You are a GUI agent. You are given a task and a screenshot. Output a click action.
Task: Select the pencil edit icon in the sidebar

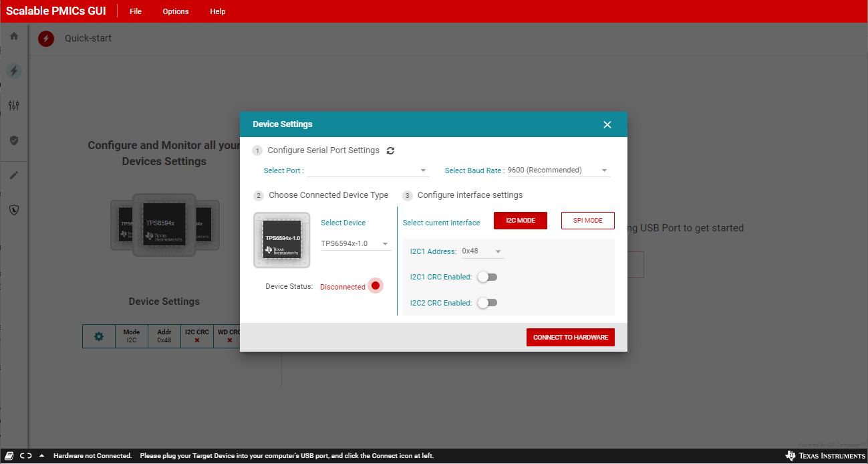(x=13, y=176)
